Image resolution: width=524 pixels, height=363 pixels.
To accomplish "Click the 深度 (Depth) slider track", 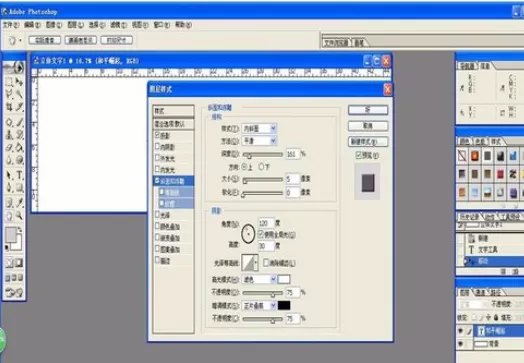I will coord(263,154).
